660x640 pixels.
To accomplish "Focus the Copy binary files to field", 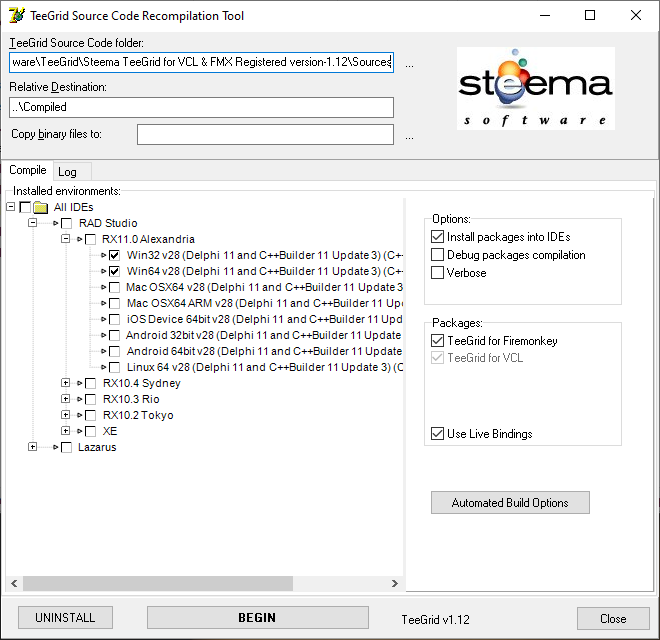I will (265, 134).
